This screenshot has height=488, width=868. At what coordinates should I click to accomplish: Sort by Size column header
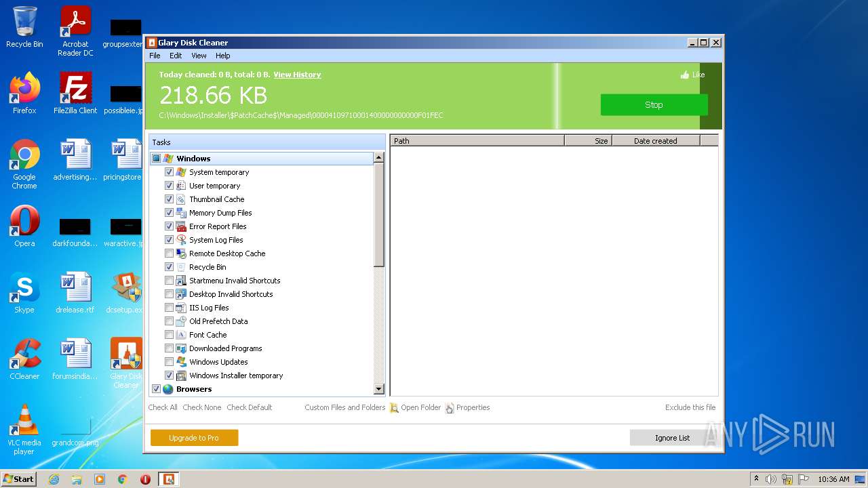588,141
